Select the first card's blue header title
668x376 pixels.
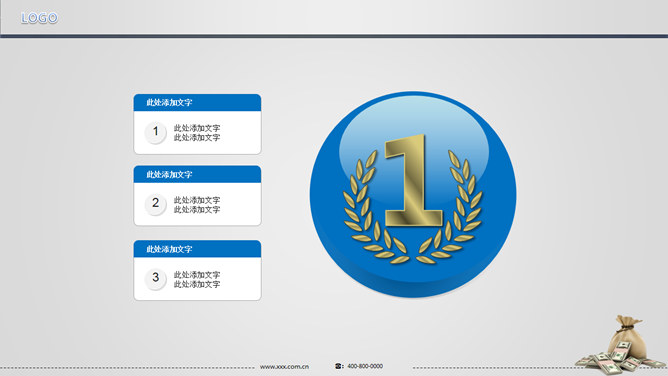pyautogui.click(x=169, y=102)
